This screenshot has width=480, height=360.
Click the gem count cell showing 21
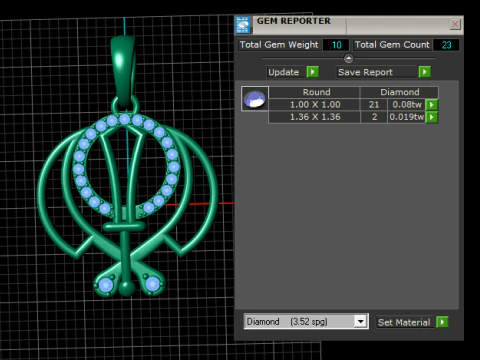coord(374,105)
